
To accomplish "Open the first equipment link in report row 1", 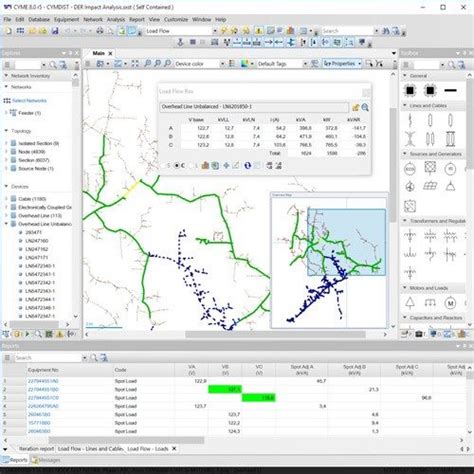I will click(43, 381).
